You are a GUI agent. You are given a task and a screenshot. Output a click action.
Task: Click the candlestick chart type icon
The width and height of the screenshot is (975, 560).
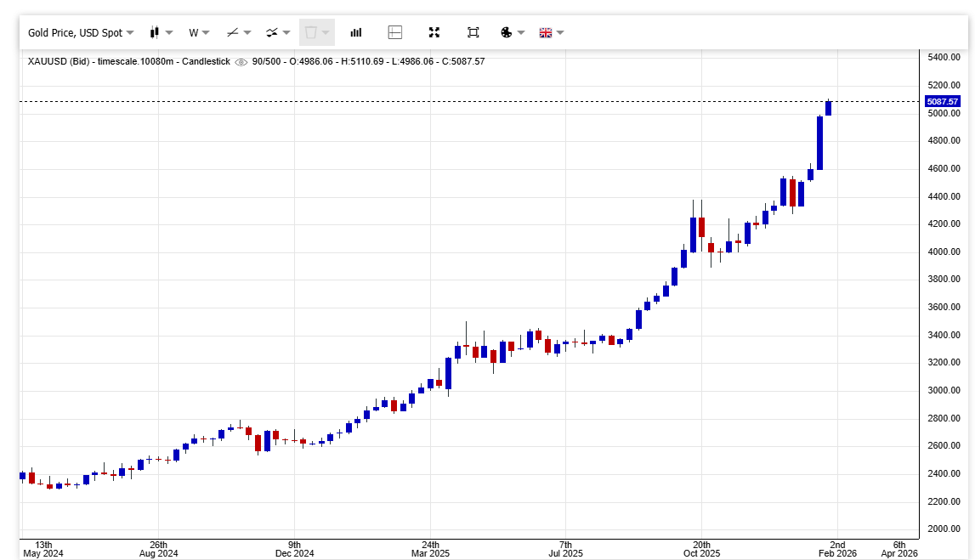point(154,32)
